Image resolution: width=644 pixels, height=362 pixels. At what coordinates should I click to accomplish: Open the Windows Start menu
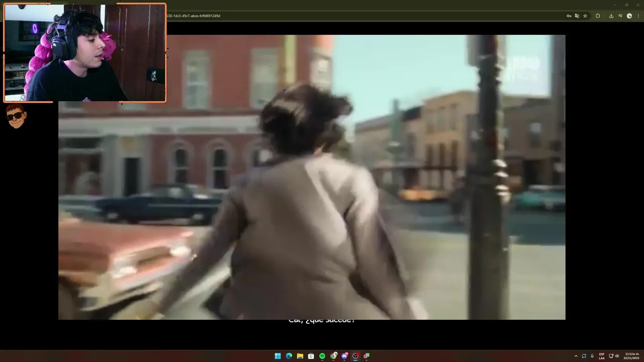click(278, 356)
